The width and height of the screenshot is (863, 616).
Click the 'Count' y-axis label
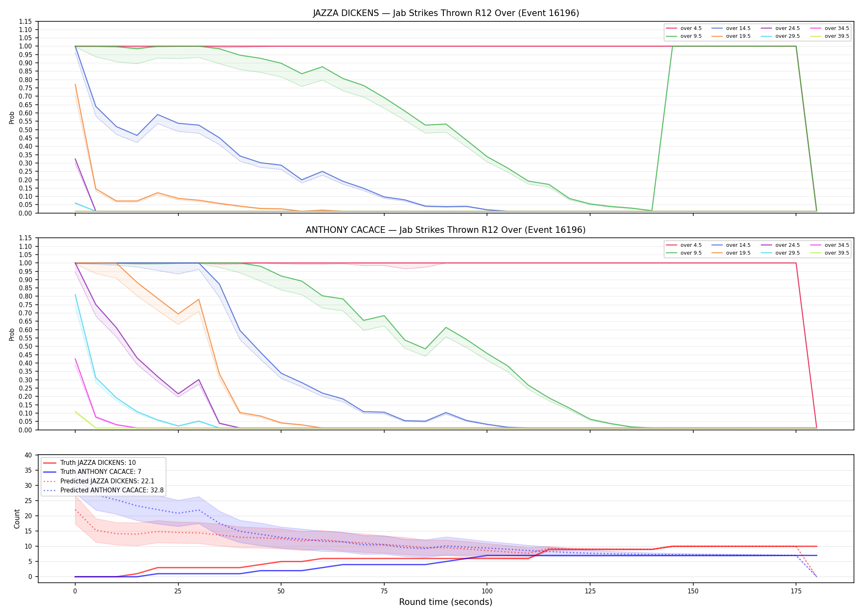click(17, 519)
